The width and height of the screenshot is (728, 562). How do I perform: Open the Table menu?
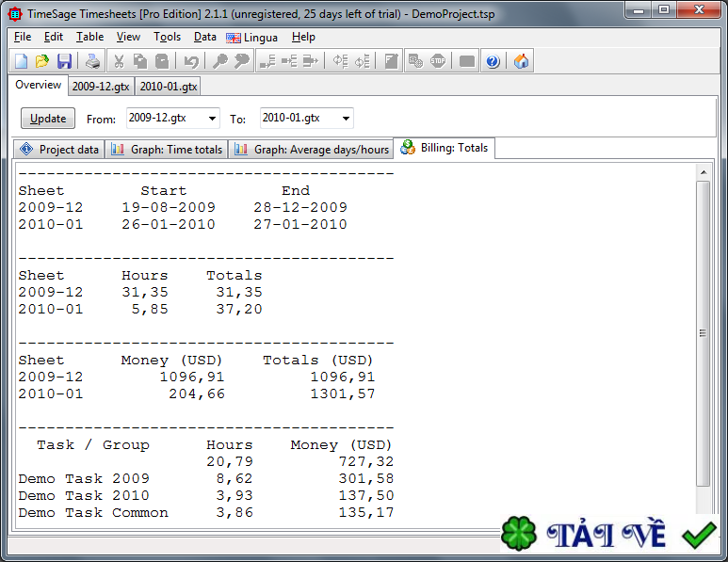(89, 37)
